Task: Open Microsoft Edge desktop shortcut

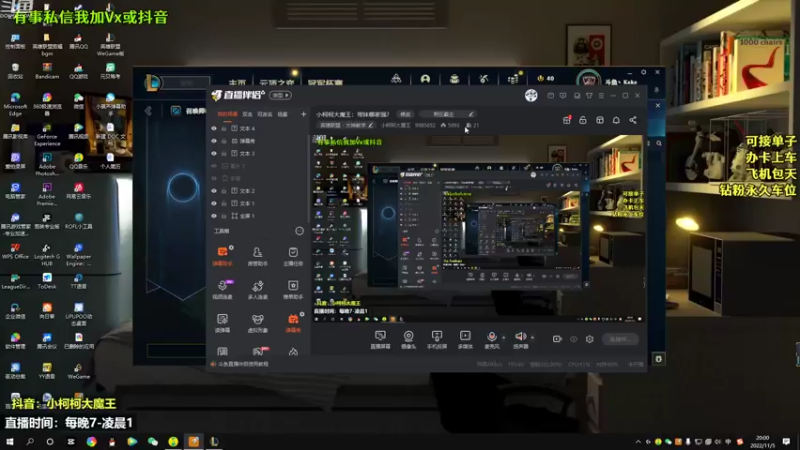Action: tap(15, 105)
